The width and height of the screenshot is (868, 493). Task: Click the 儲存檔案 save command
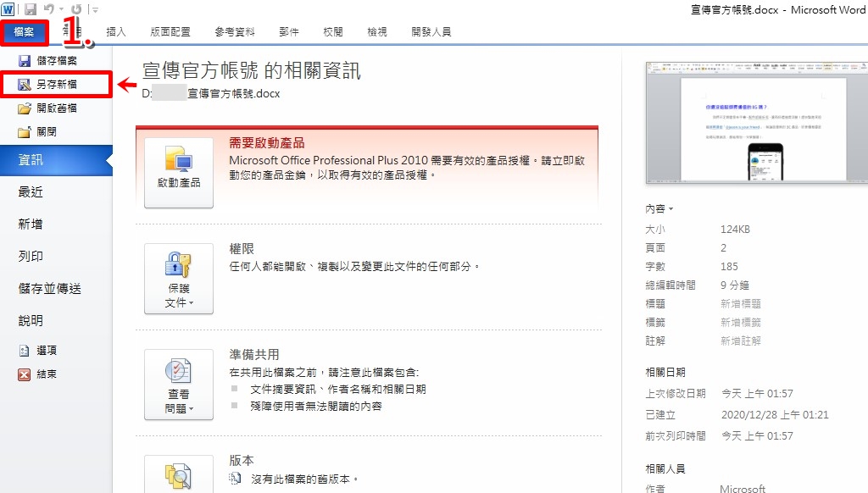pos(57,60)
